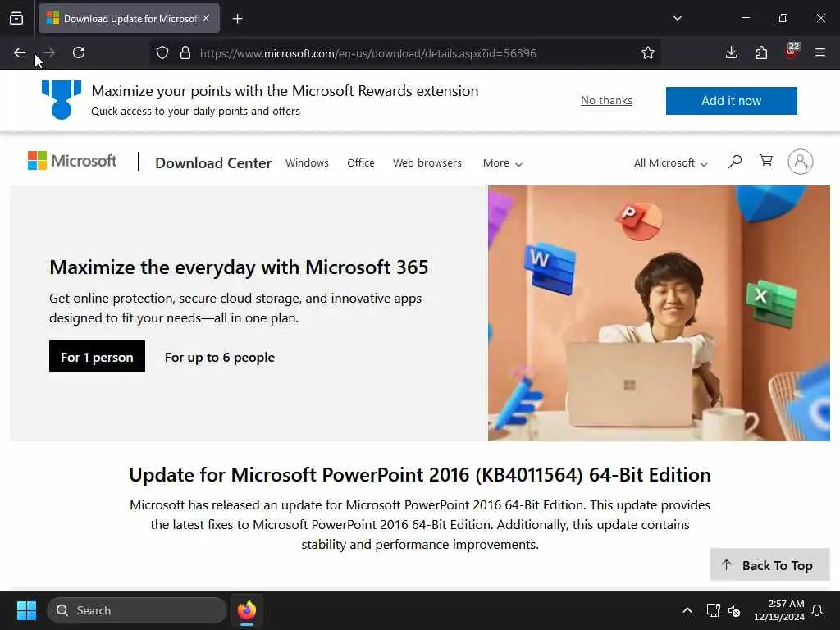Expand the More navigation dropdown

[503, 163]
